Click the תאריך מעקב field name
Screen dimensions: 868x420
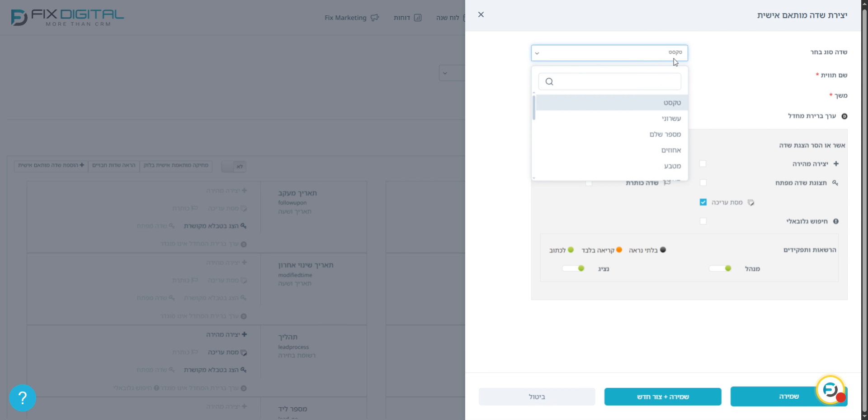pos(297,193)
